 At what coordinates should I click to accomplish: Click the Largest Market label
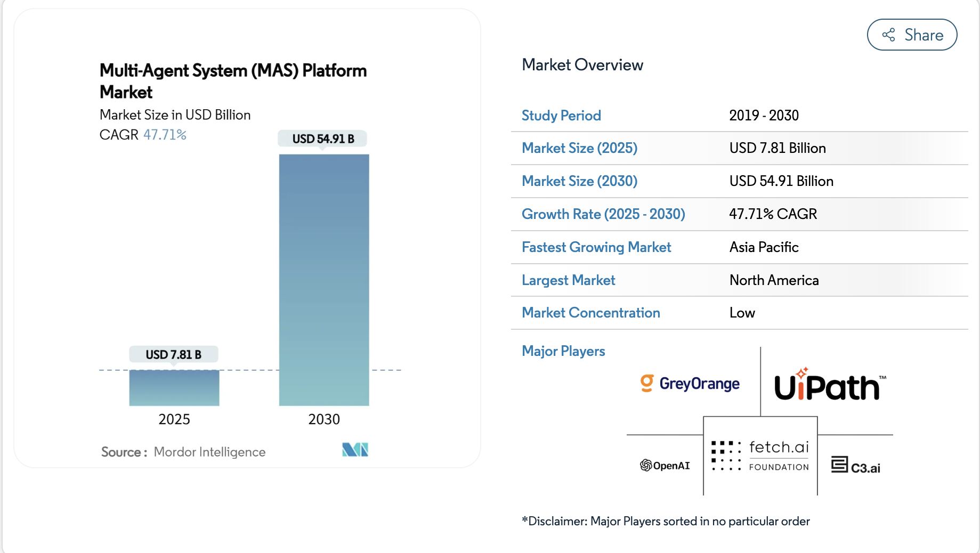coord(568,280)
